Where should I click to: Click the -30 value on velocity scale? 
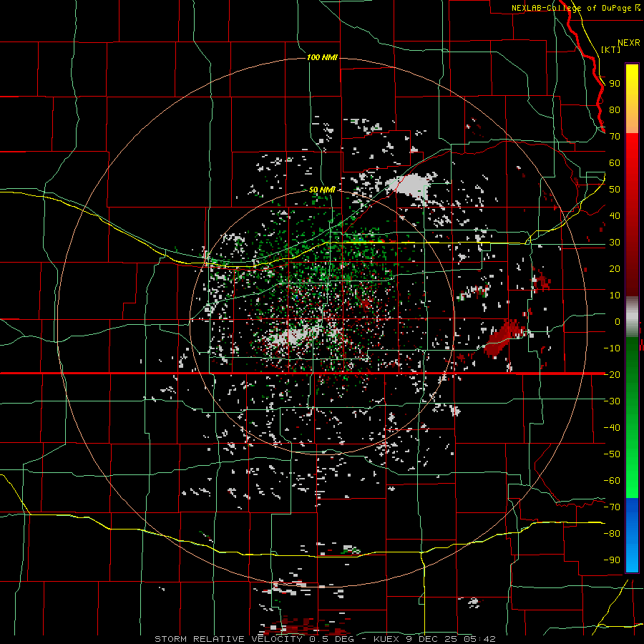pos(612,401)
